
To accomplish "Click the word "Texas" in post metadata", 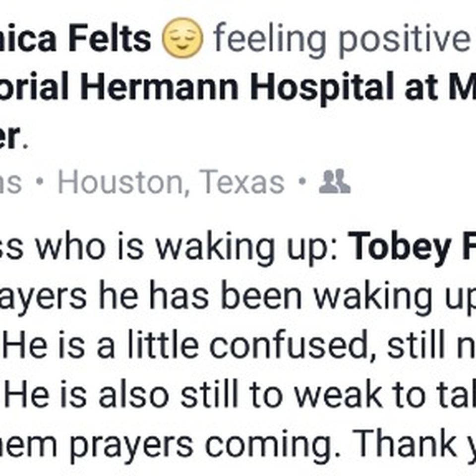I will [242, 182].
